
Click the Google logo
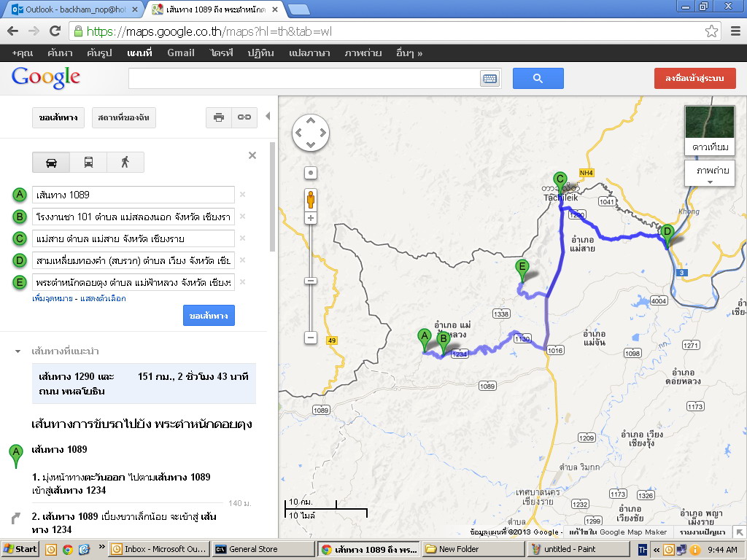point(46,77)
